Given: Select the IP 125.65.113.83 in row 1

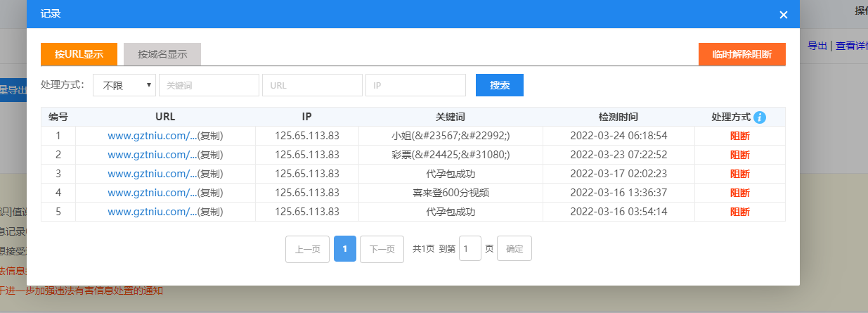Looking at the screenshot, I should pos(307,136).
